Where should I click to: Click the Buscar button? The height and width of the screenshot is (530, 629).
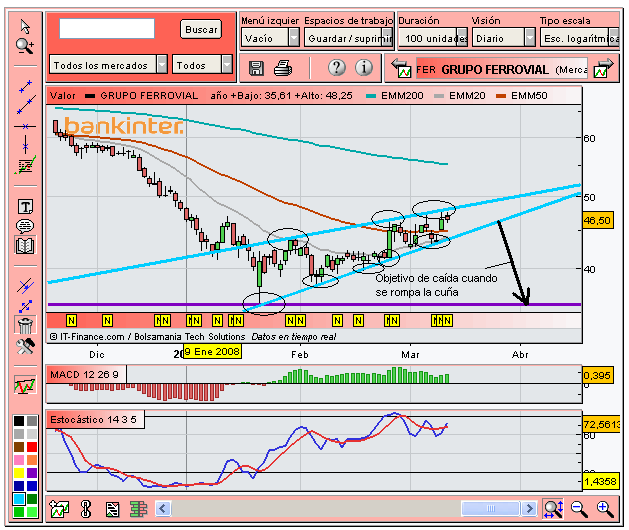click(201, 29)
